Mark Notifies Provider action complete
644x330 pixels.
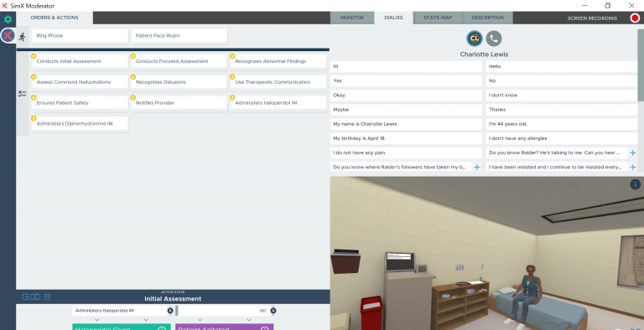(x=179, y=103)
